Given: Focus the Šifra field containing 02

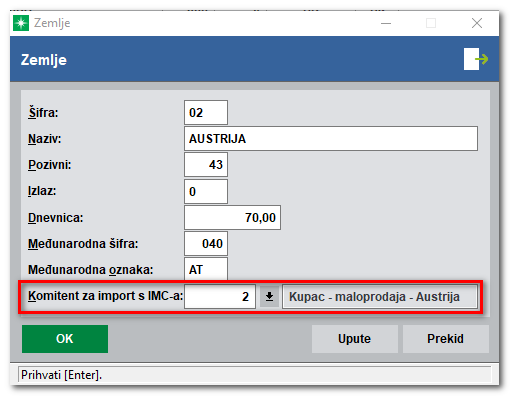Looking at the screenshot, I should pyautogui.click(x=206, y=113).
